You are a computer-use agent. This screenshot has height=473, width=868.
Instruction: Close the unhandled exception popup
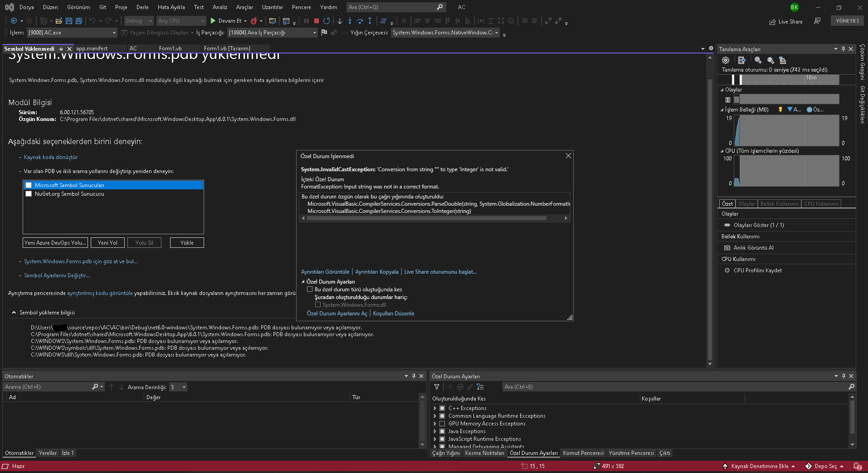(x=568, y=156)
